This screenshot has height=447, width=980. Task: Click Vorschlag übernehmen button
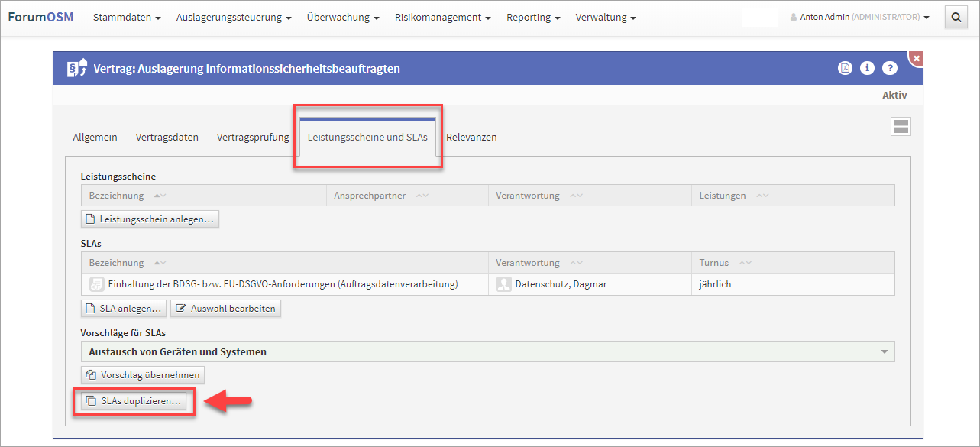pyautogui.click(x=143, y=375)
